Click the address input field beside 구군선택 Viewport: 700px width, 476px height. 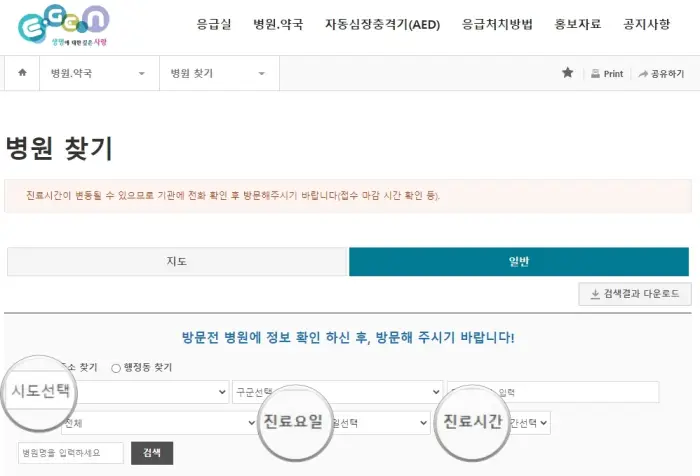pyautogui.click(x=553, y=392)
